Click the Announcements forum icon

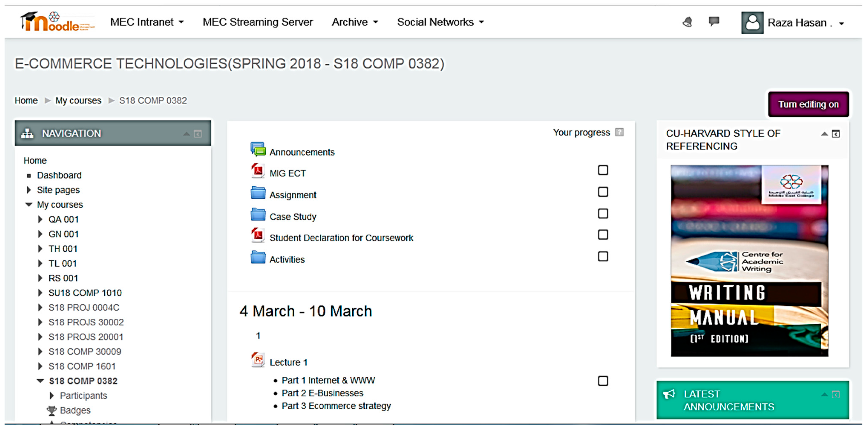coord(258,149)
